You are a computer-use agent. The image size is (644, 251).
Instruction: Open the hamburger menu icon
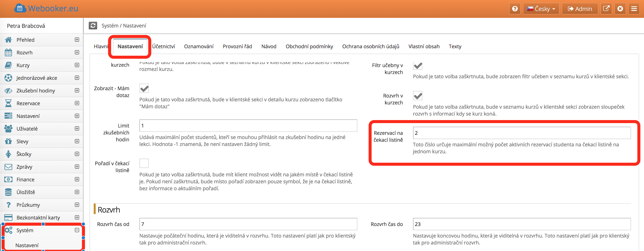634,9
